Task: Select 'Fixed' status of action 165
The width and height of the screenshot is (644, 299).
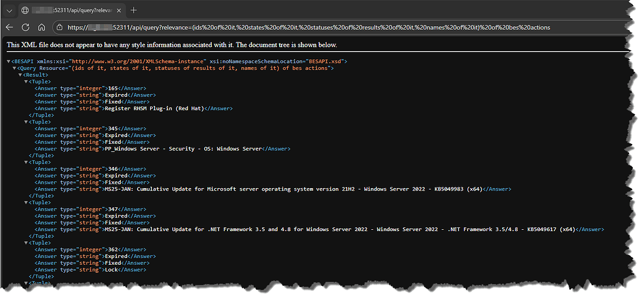Action: point(113,102)
